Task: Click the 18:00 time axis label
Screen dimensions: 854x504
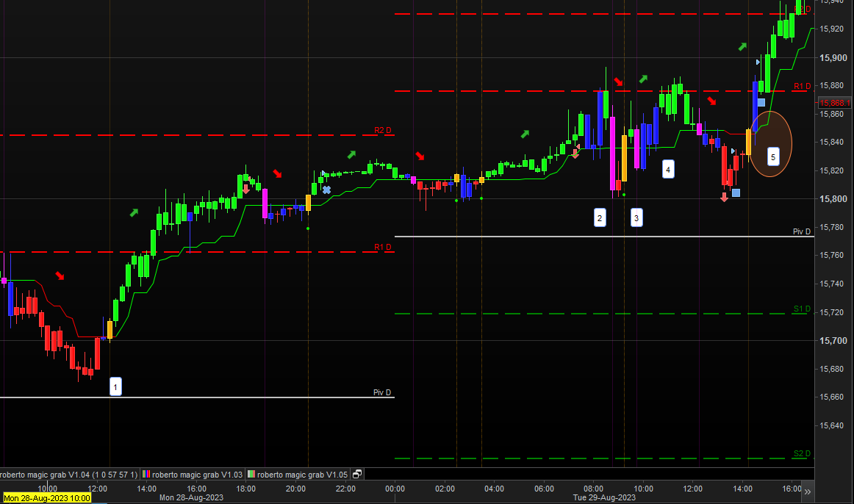Action: click(x=245, y=489)
